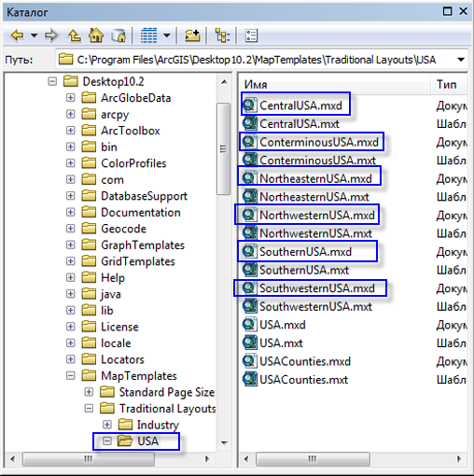Click the NorthwesternUSA.mxt template icon
Viewport: 474px width, 476px height.
coord(250,233)
